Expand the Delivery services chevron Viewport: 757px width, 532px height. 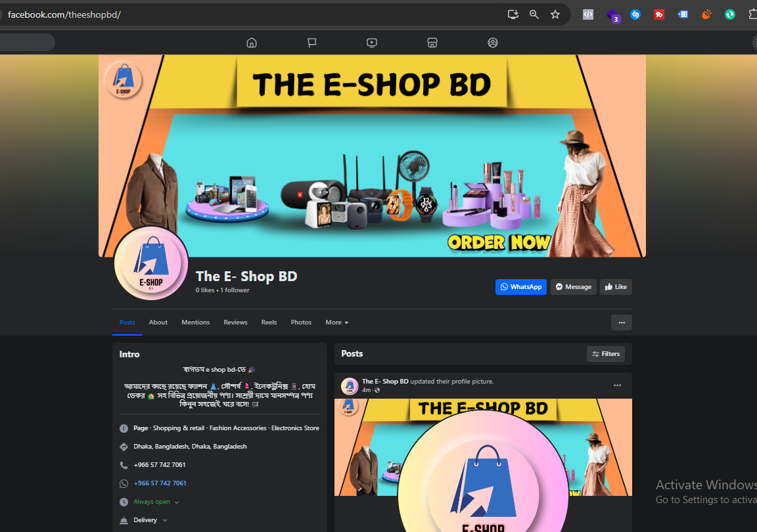pos(164,520)
